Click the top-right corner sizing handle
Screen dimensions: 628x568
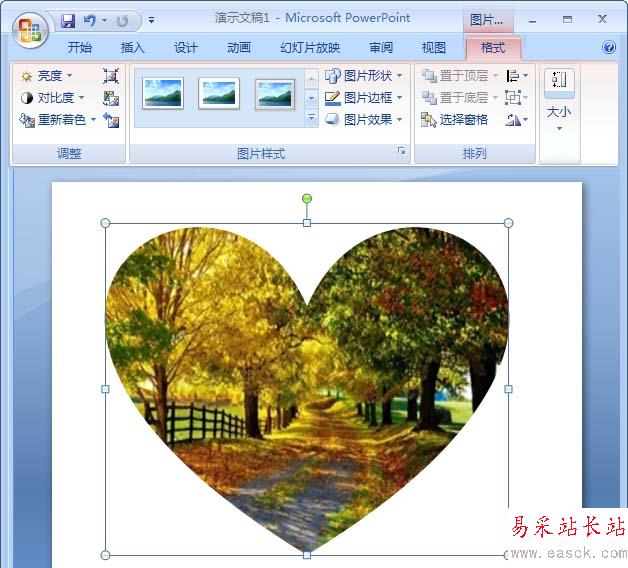coord(508,223)
